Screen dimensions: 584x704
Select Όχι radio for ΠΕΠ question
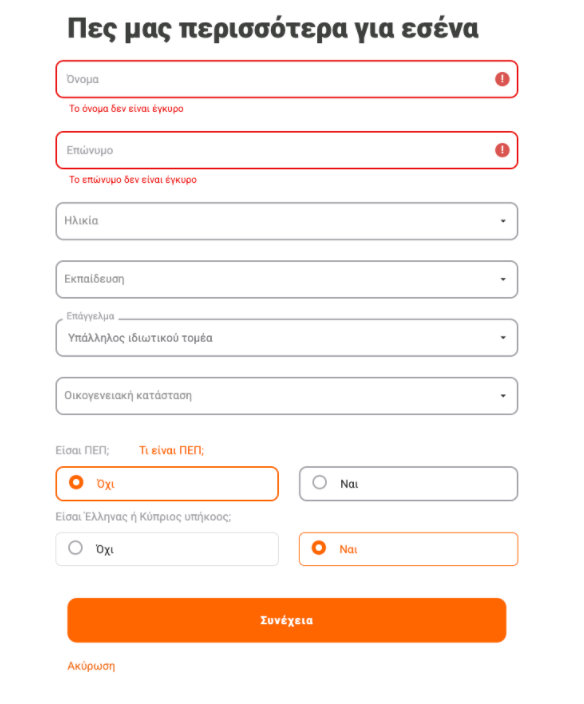[x=167, y=484]
